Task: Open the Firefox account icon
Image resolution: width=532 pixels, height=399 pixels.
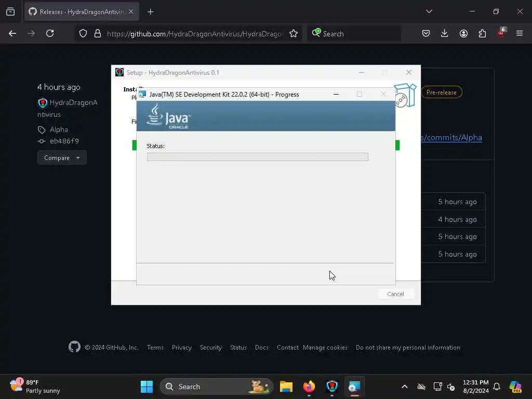Action: (x=463, y=33)
